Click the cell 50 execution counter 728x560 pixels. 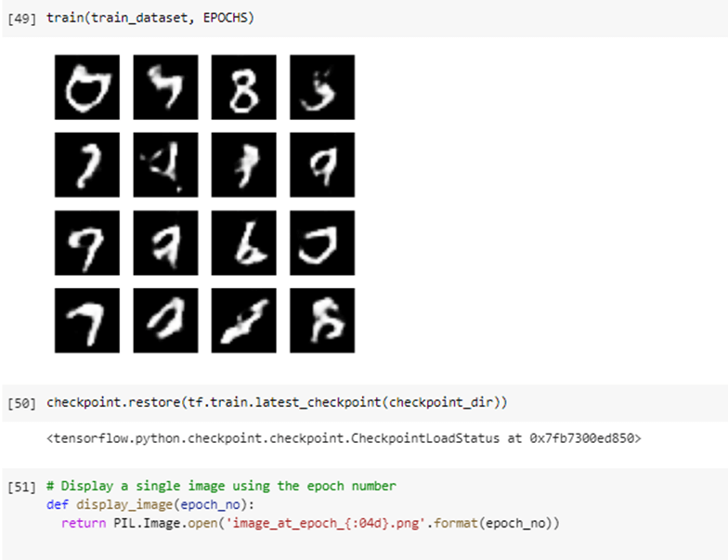pos(21,403)
